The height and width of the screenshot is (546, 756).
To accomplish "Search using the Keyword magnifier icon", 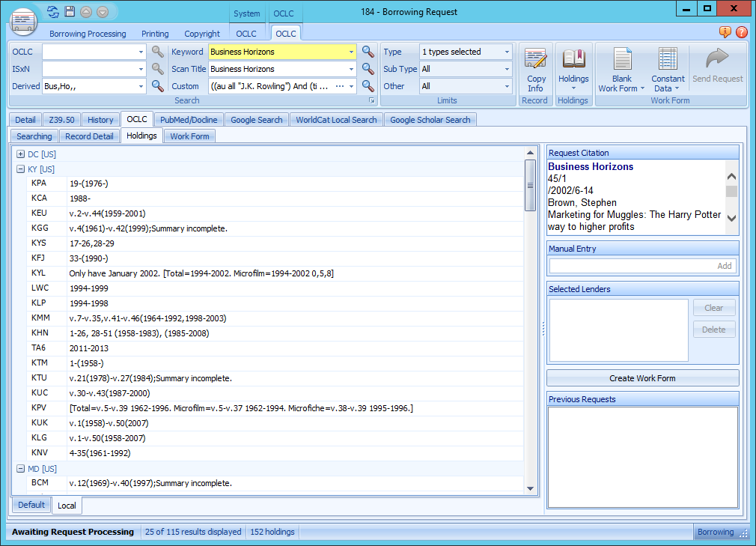I will coord(367,52).
